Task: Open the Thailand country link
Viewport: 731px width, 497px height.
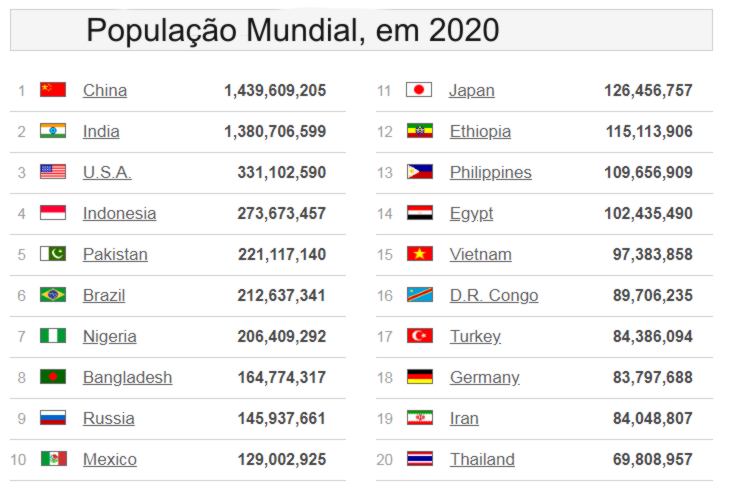Action: pos(482,459)
